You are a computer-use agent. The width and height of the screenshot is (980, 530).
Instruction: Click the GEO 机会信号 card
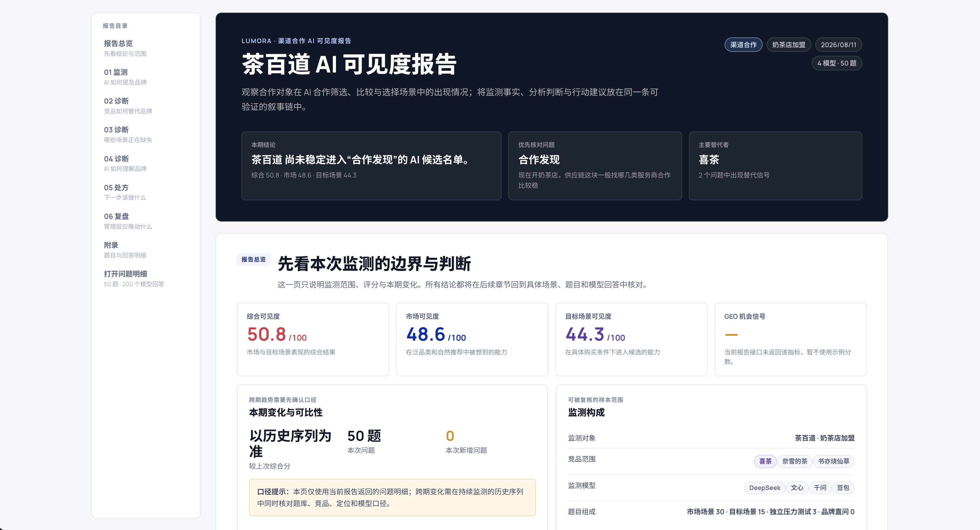point(791,340)
